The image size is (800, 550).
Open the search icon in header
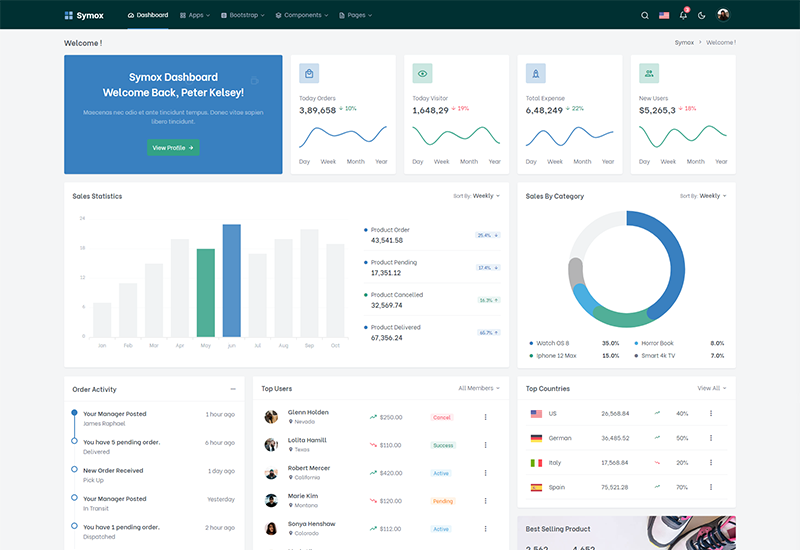[x=644, y=15]
